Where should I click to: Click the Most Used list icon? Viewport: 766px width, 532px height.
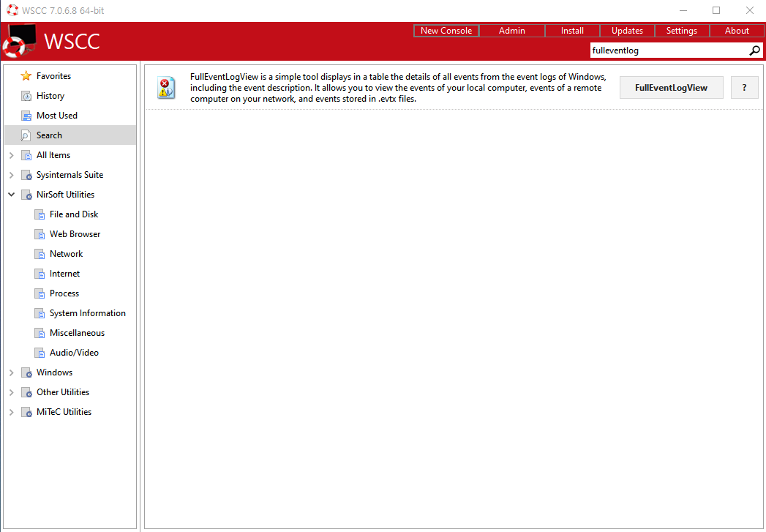(x=26, y=116)
